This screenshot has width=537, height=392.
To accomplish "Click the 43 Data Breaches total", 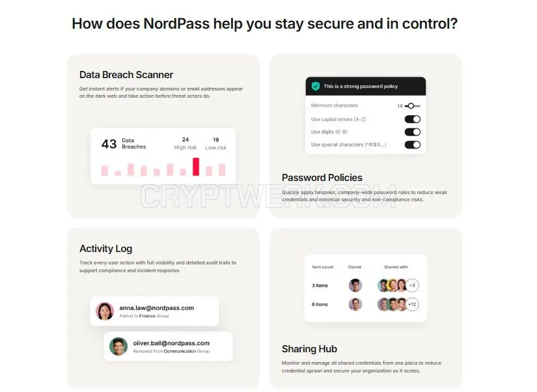I will [x=123, y=143].
